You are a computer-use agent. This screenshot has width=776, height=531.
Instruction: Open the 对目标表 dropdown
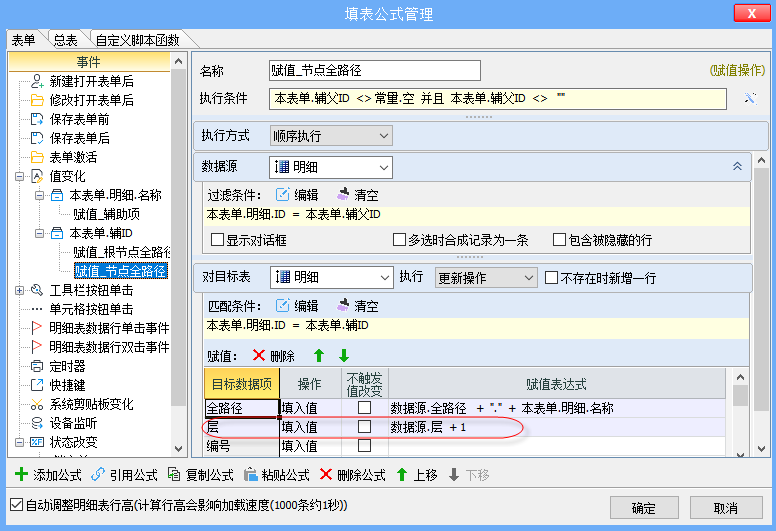point(332,278)
